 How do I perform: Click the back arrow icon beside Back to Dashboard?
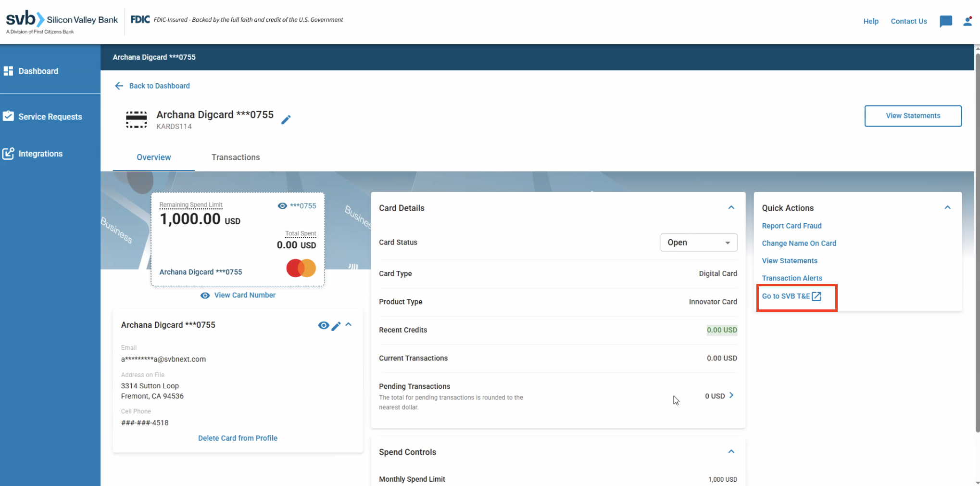point(119,86)
